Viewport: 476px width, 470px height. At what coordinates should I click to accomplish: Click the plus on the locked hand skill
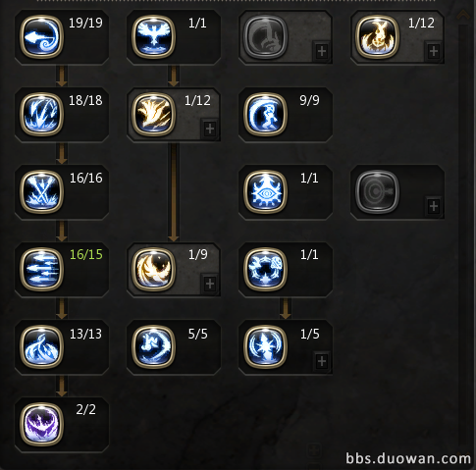point(322,51)
